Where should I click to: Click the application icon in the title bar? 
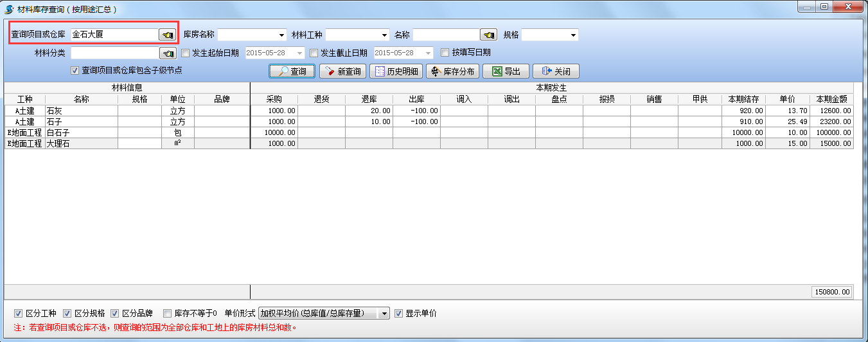coord(9,10)
